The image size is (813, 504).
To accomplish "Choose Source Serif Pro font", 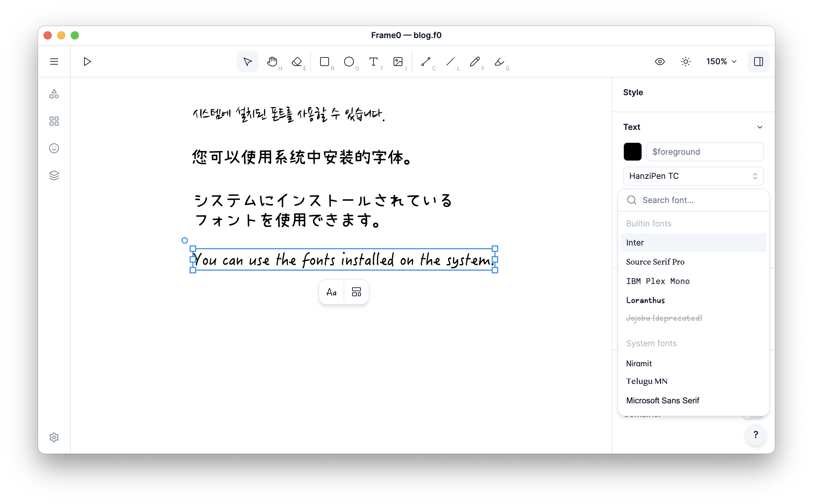I will click(655, 262).
